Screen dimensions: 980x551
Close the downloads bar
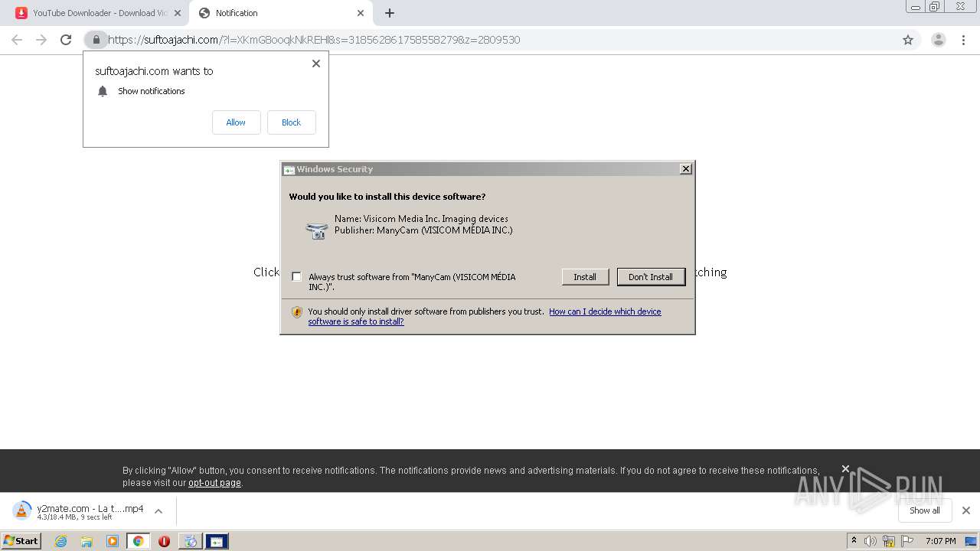point(965,510)
